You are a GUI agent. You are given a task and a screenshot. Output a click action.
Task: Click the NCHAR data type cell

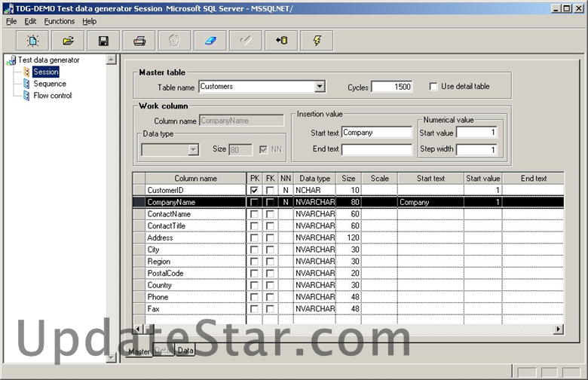(314, 190)
